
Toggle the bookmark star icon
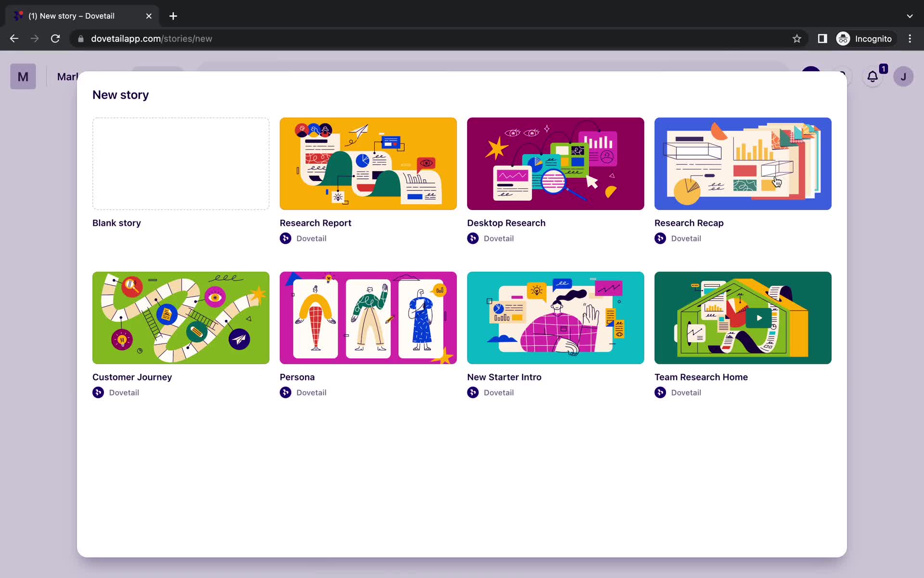pyautogui.click(x=797, y=39)
